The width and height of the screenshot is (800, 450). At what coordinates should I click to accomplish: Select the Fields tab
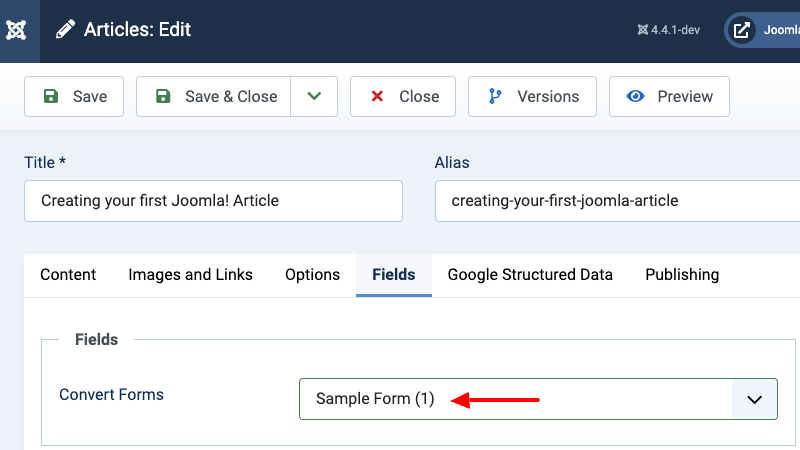[x=393, y=274]
